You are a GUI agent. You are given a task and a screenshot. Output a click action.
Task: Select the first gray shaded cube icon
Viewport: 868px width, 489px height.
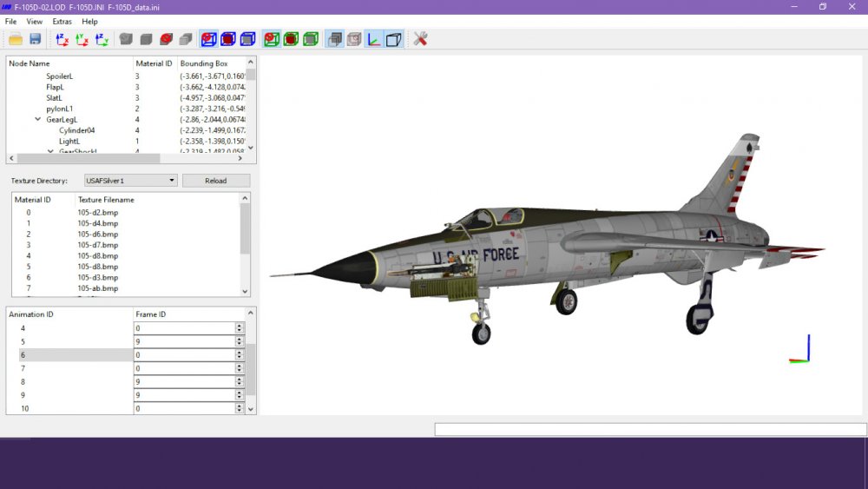click(x=126, y=39)
